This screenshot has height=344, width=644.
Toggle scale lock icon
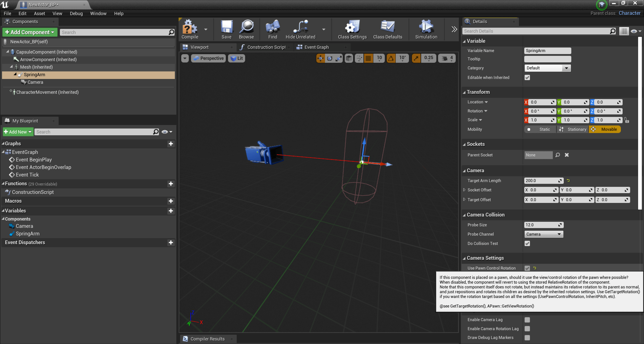click(626, 120)
